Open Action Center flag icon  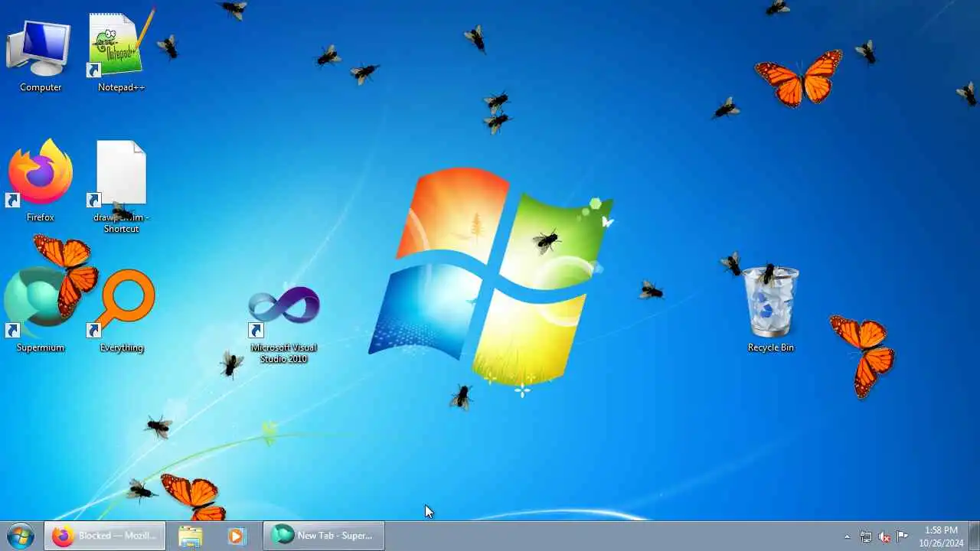(x=903, y=536)
